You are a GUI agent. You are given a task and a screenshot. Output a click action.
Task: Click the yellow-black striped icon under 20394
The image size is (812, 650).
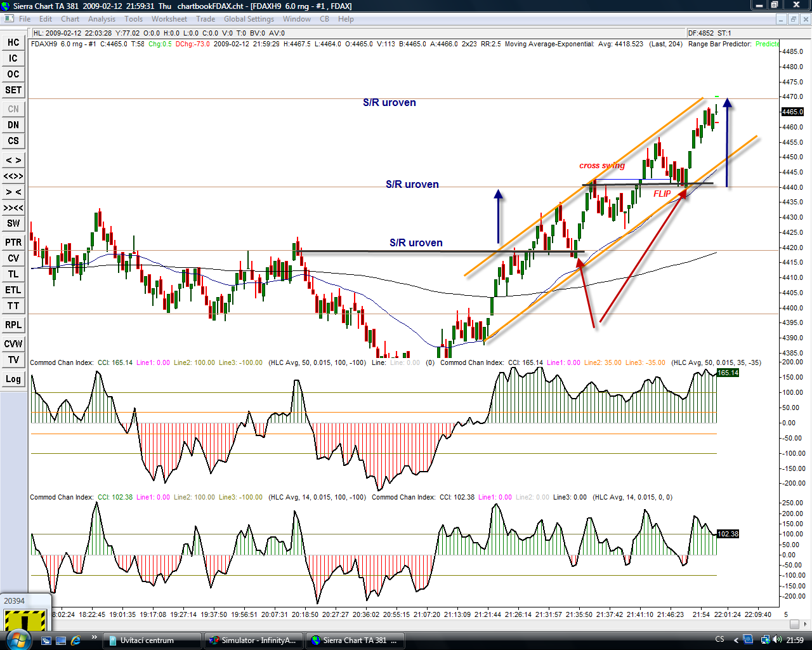point(25,620)
